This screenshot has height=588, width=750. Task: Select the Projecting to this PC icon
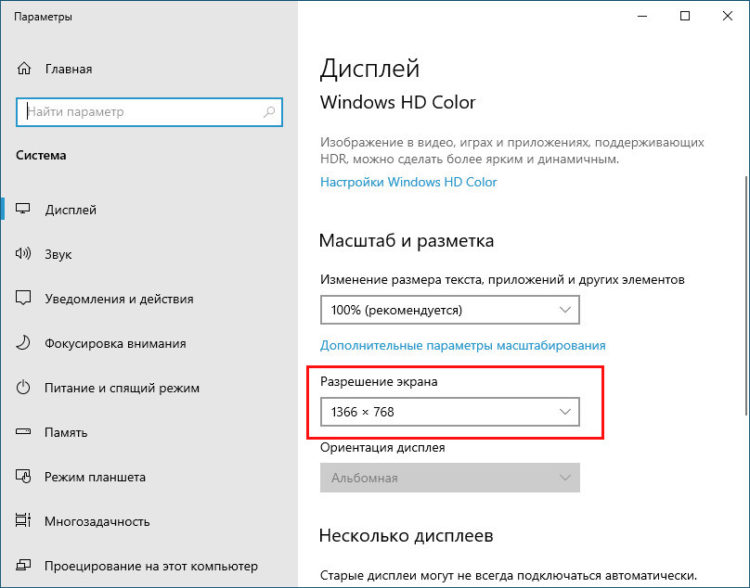point(24,566)
